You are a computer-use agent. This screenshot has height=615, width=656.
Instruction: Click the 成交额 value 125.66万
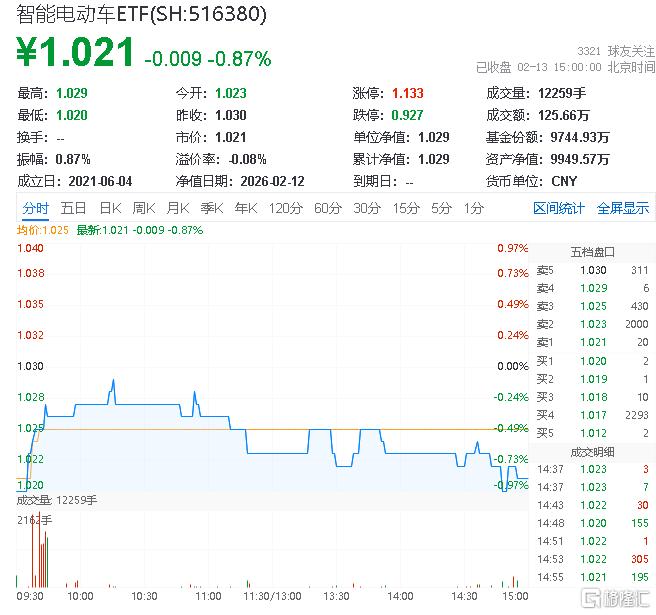click(564, 115)
